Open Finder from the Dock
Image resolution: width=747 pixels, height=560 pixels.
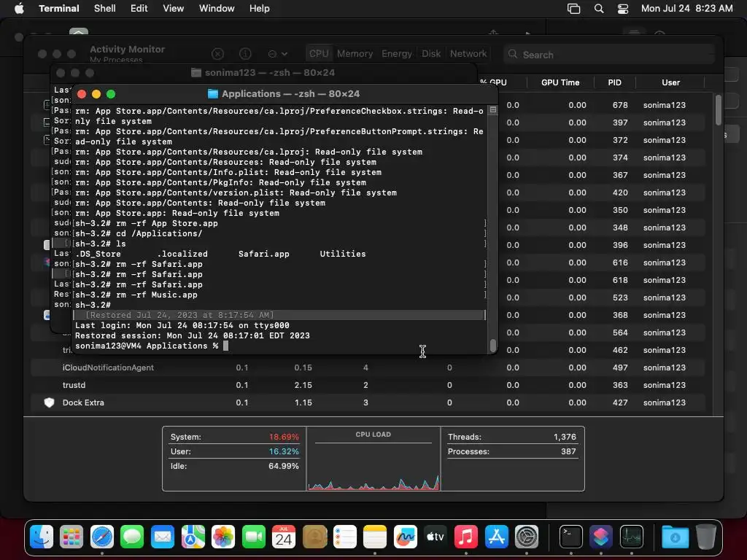[42, 537]
